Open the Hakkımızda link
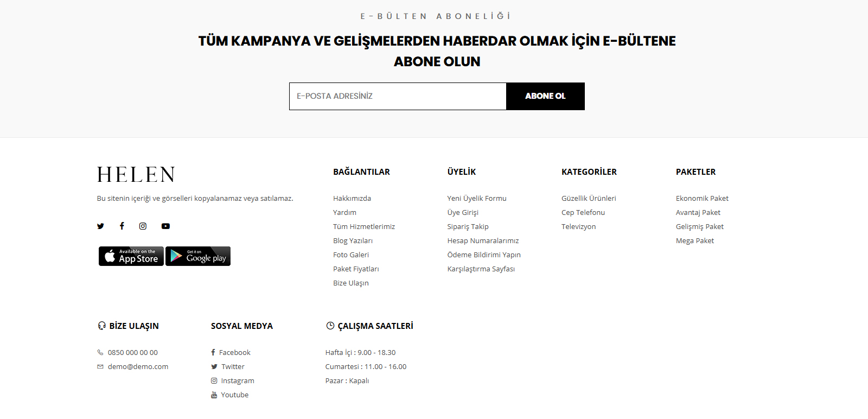868x419 pixels. 352,199
